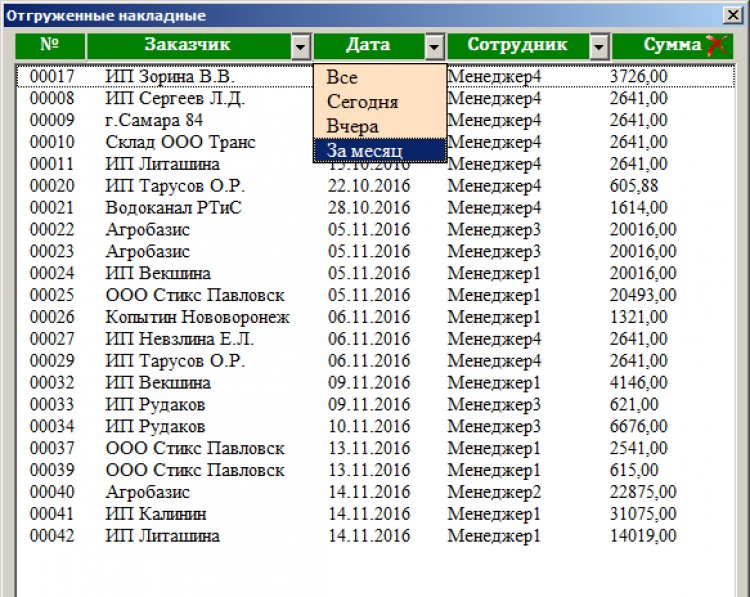Click the Сотрудник column header
Viewport: 750px width, 597px height.
(x=518, y=46)
